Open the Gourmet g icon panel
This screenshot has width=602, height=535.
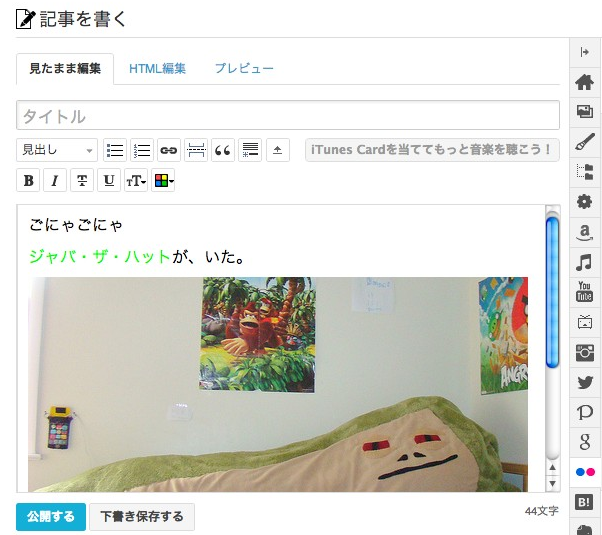point(585,442)
